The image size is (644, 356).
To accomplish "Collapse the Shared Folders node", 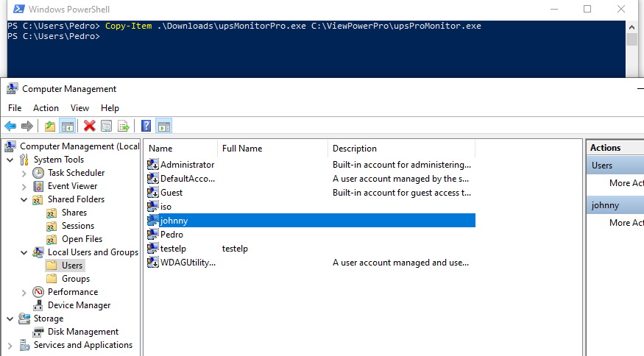I will click(x=24, y=199).
